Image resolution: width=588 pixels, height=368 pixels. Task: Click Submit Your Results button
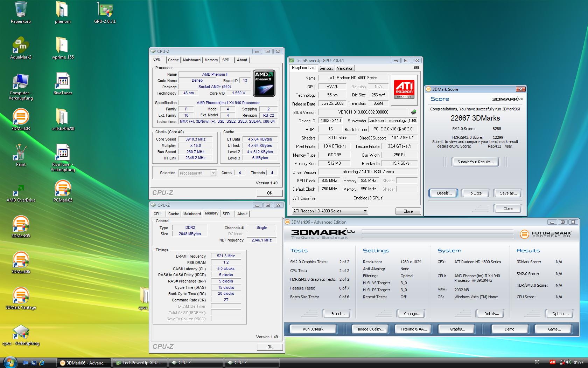[x=475, y=162]
